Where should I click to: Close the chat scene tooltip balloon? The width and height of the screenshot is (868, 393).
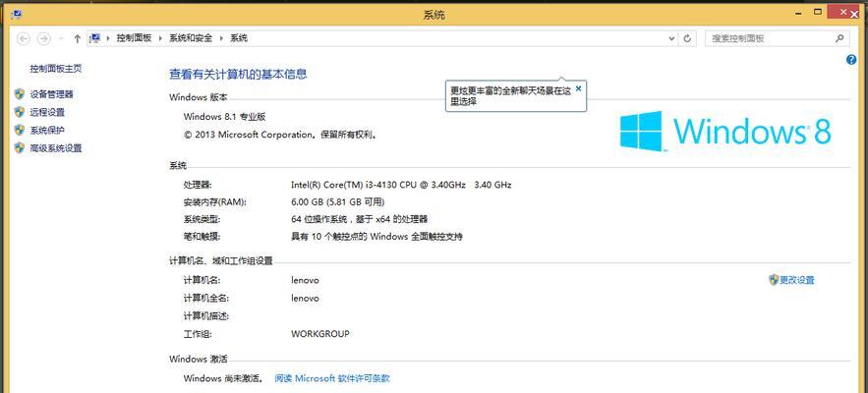point(578,88)
